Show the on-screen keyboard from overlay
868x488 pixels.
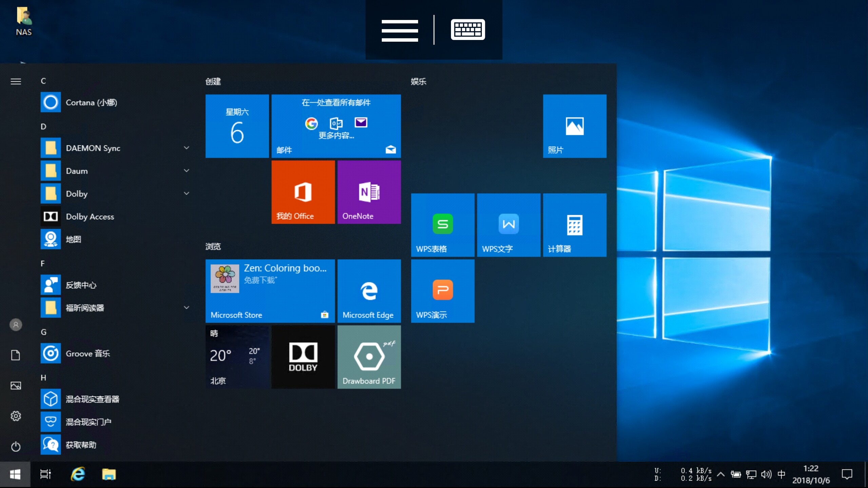coord(468,30)
